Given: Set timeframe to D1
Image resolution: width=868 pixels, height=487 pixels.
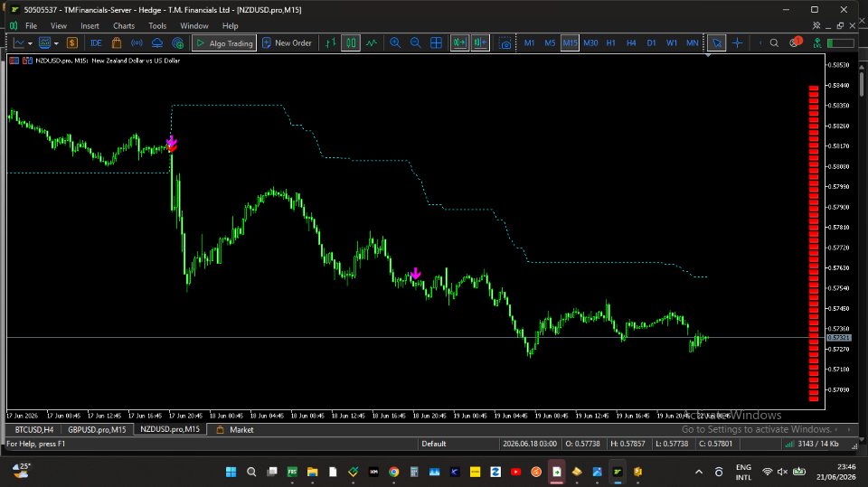Looking at the screenshot, I should [652, 42].
